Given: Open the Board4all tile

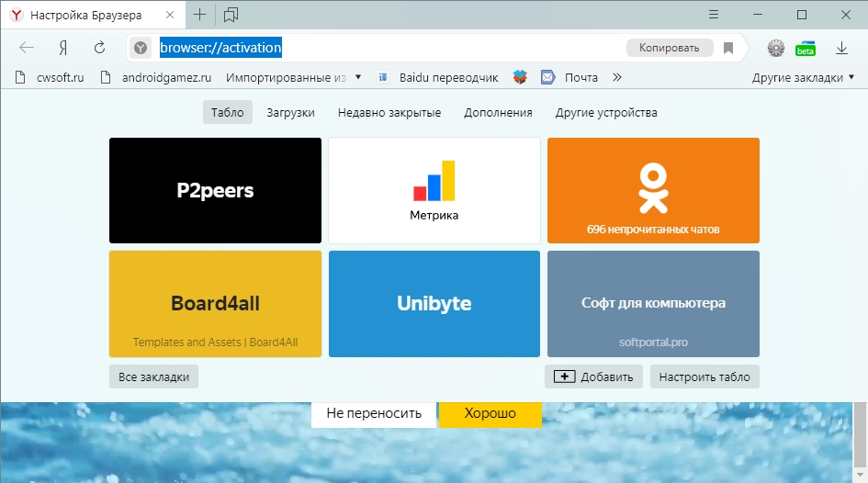Looking at the screenshot, I should coord(215,304).
